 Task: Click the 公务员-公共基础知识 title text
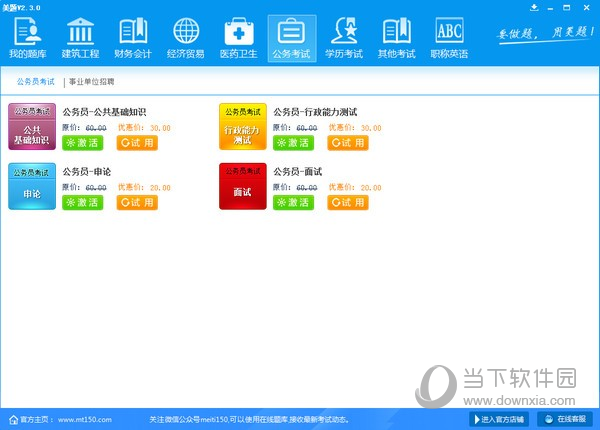[x=104, y=112]
